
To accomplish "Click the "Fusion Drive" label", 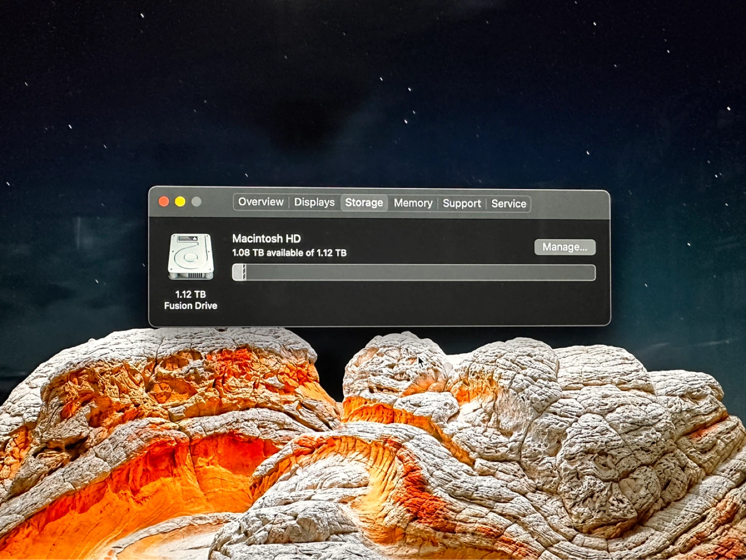I will tap(191, 306).
